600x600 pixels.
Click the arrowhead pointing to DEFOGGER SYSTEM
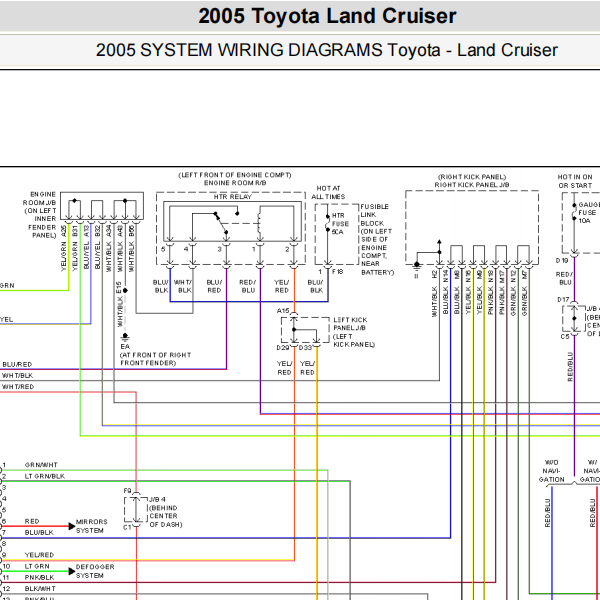pyautogui.click(x=72, y=571)
